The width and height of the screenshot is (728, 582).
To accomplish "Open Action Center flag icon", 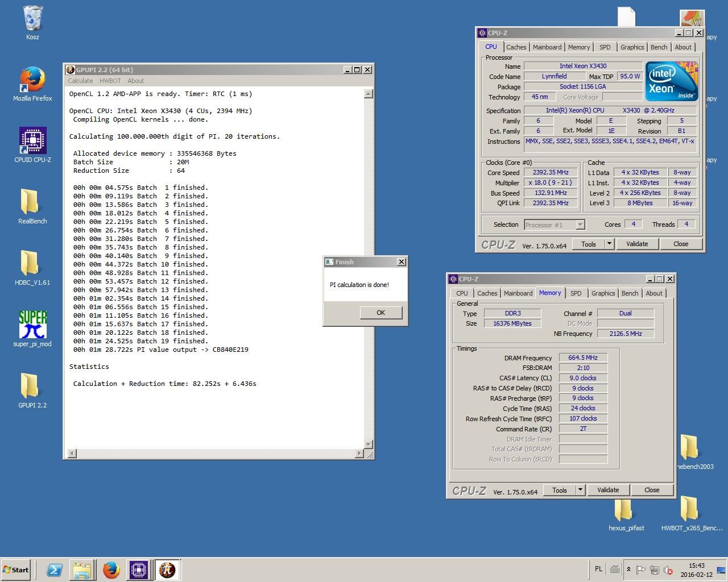I will [x=640, y=570].
